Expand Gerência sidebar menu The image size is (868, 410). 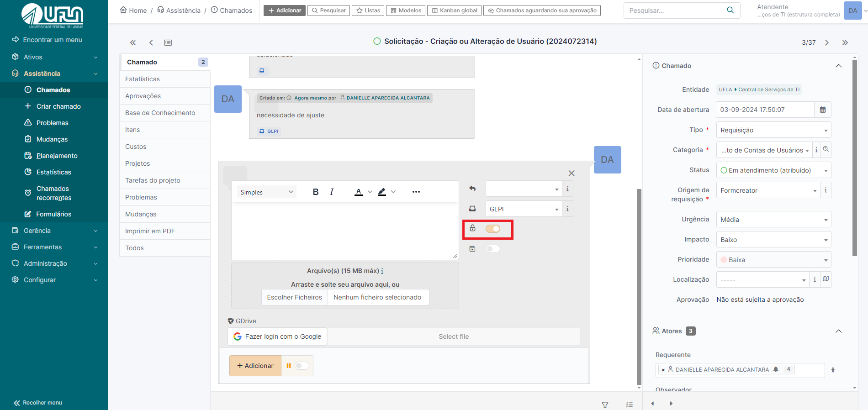click(54, 231)
